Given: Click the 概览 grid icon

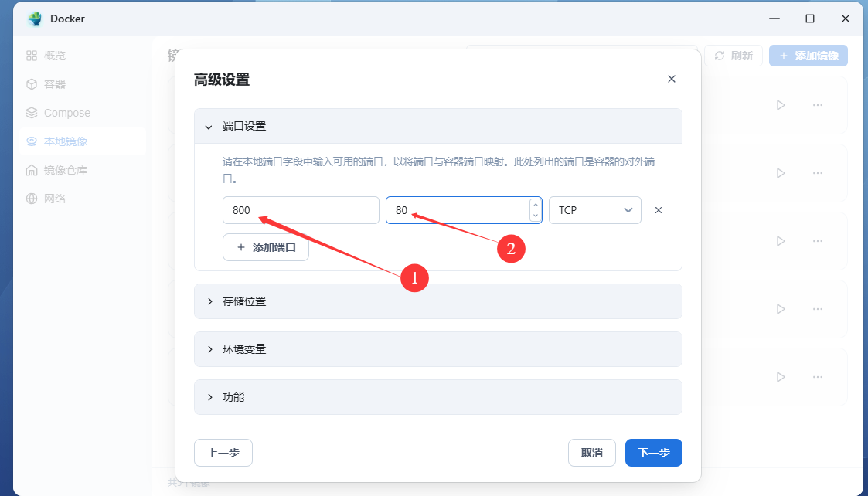Looking at the screenshot, I should [32, 56].
